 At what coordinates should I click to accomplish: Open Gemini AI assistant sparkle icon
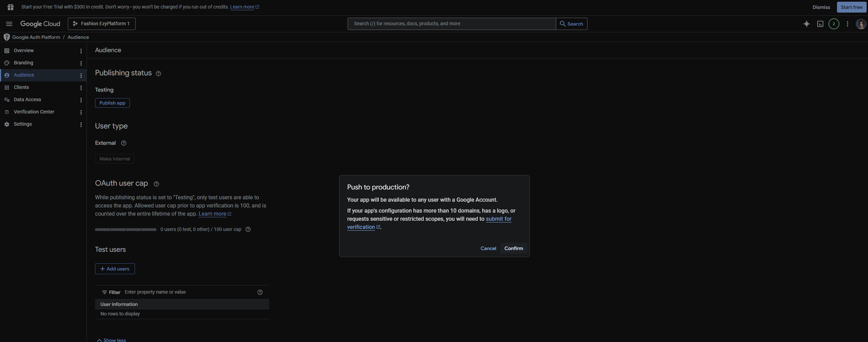[806, 24]
